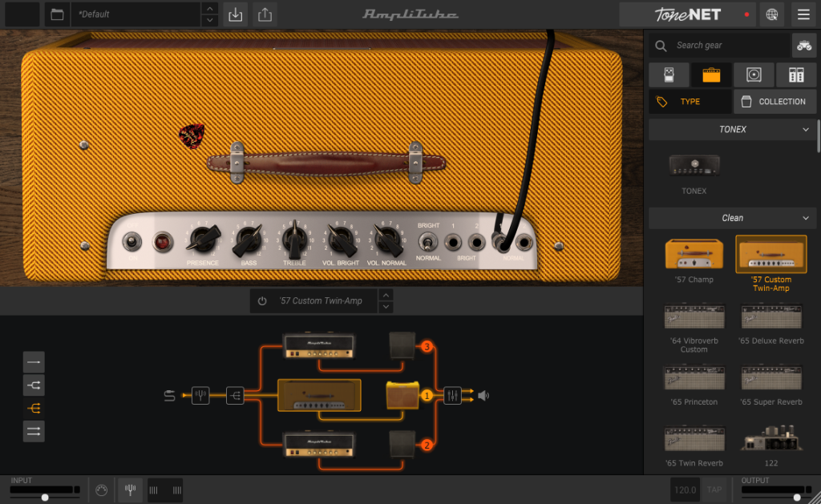Click the globe icon in top bar
Viewport: 821px width, 504px height.
(x=772, y=14)
